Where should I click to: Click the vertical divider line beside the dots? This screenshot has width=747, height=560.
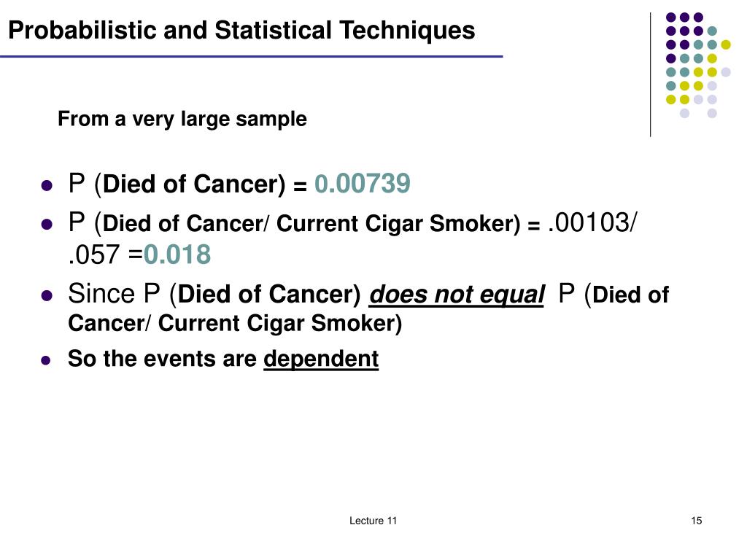650,75
